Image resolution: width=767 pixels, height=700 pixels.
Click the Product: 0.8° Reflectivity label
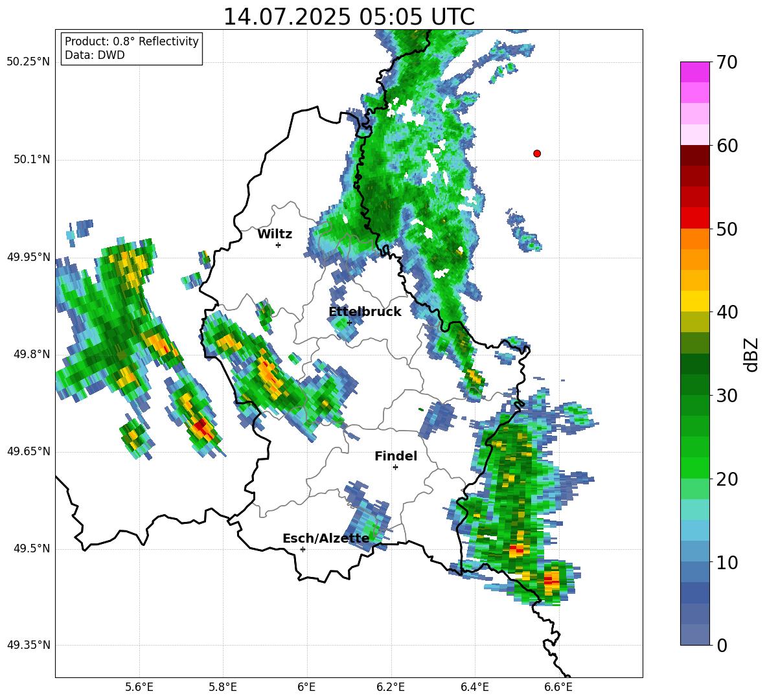click(x=132, y=41)
